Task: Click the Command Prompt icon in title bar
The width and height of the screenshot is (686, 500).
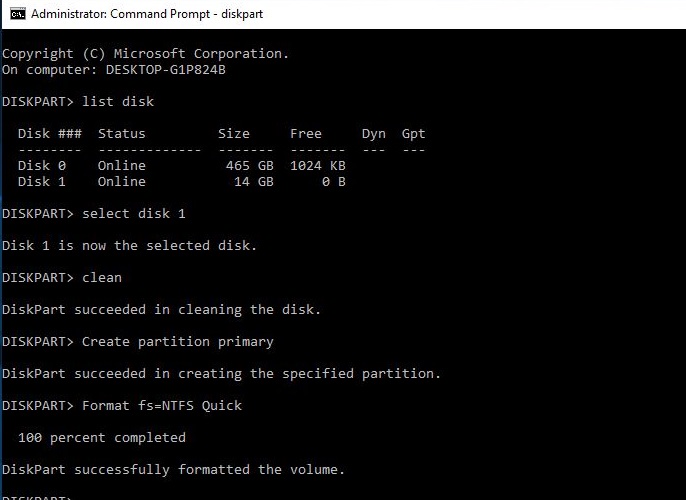Action: (x=18, y=14)
